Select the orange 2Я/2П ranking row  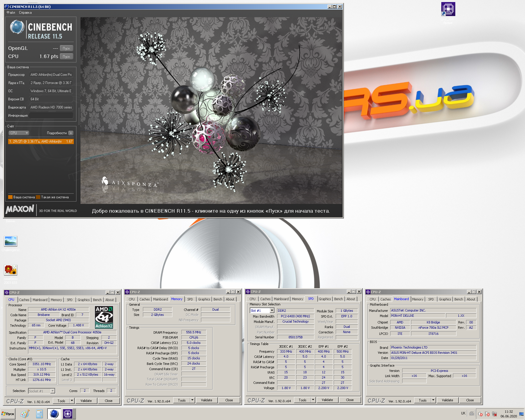[x=41, y=141]
